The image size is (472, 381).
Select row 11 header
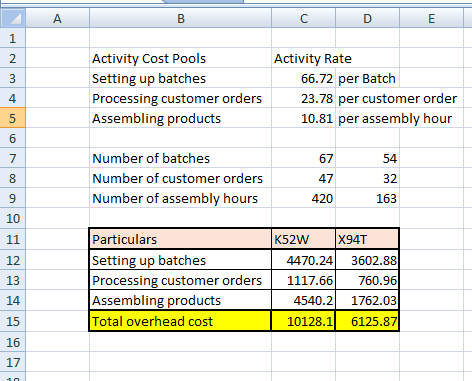[13, 239]
